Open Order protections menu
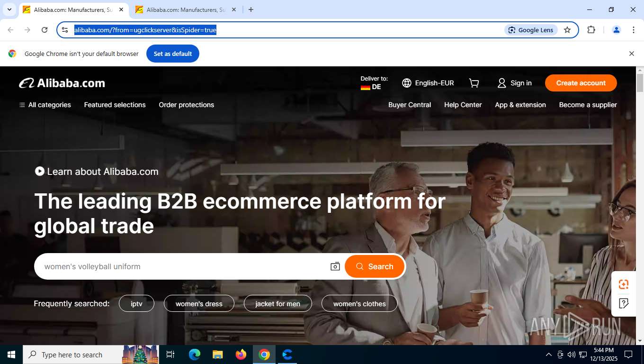 point(187,105)
